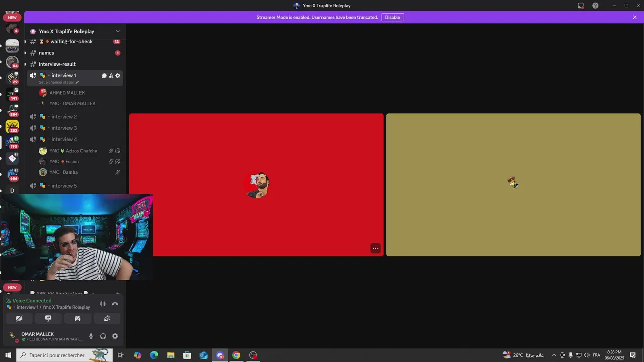This screenshot has width=644, height=362.
Task: Dismiss the Streamer Mode banner
Action: click(635, 17)
